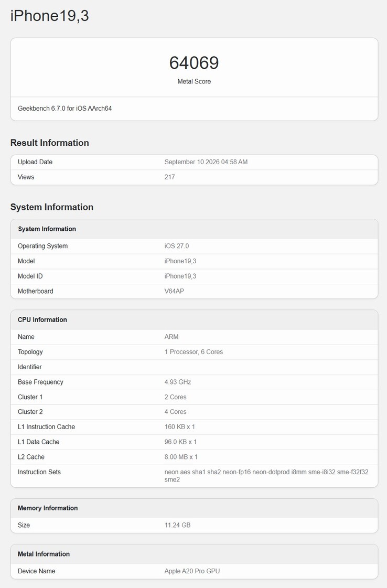Select 1 Processor, 6 Cores value
387x588 pixels.
pyautogui.click(x=193, y=352)
